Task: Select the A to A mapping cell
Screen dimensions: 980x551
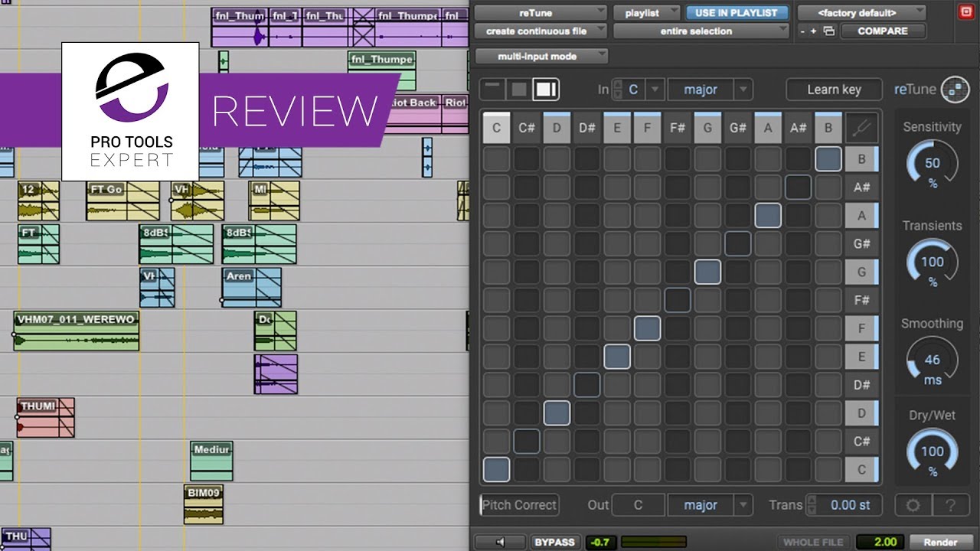Action: click(x=768, y=215)
